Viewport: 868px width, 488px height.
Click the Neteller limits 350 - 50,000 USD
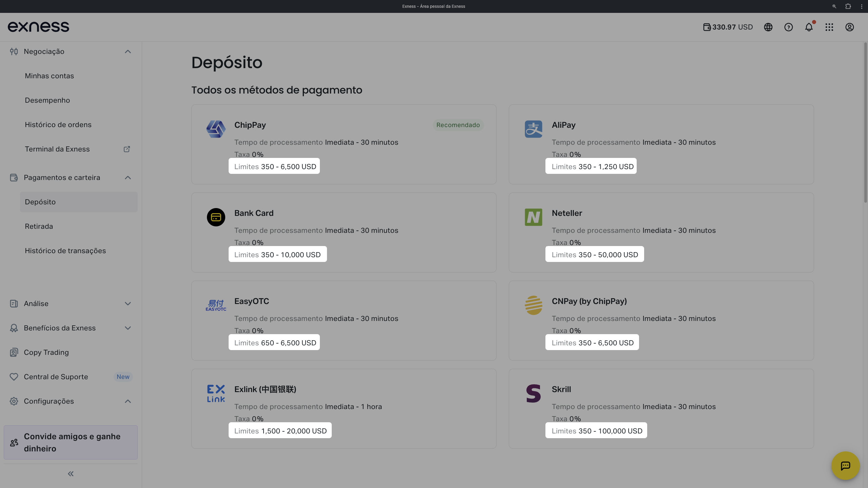tap(595, 254)
